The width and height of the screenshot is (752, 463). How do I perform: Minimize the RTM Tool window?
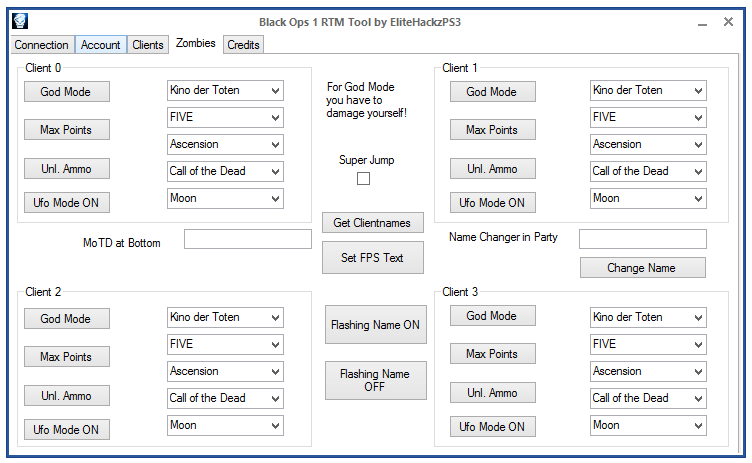702,22
